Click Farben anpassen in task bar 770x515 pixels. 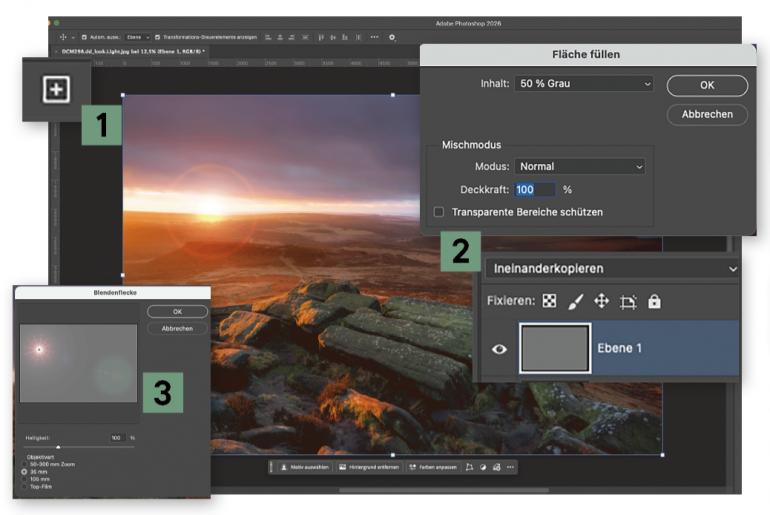click(x=433, y=467)
